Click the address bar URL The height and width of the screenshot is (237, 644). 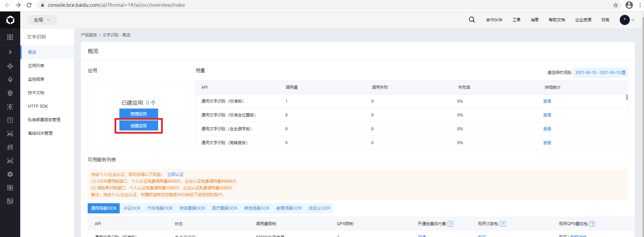116,5
